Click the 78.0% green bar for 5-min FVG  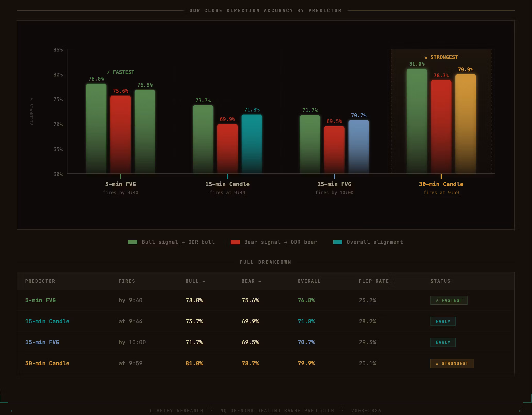point(96,128)
